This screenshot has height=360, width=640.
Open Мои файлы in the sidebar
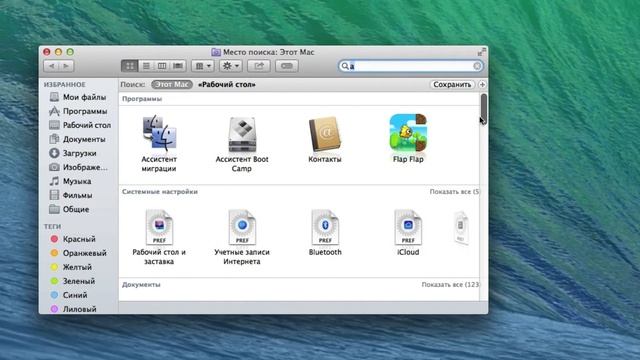[78, 97]
